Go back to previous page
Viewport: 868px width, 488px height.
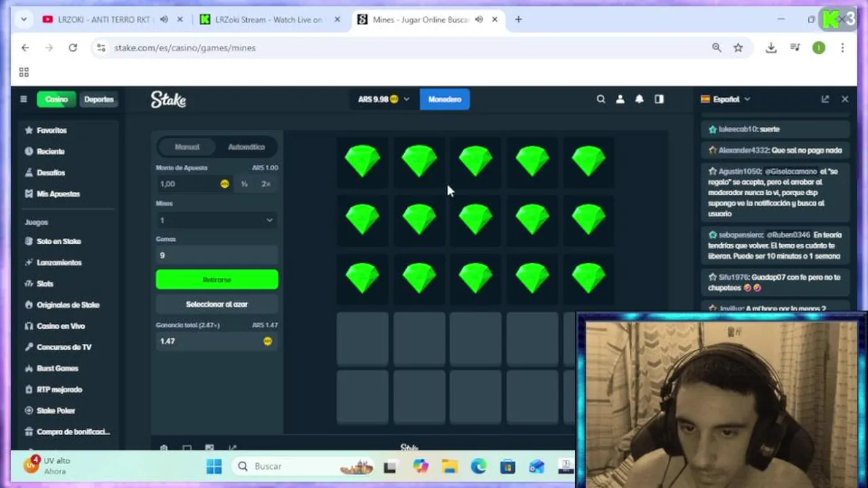(x=25, y=47)
